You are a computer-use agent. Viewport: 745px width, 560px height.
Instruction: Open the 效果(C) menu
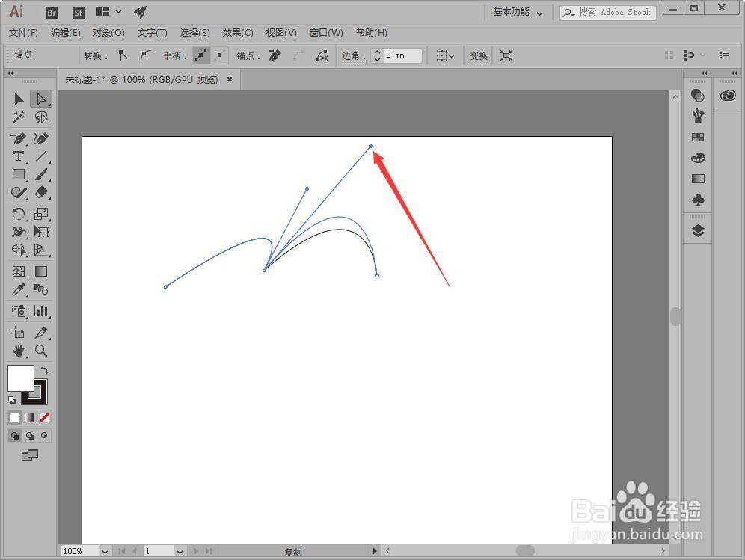point(238,33)
